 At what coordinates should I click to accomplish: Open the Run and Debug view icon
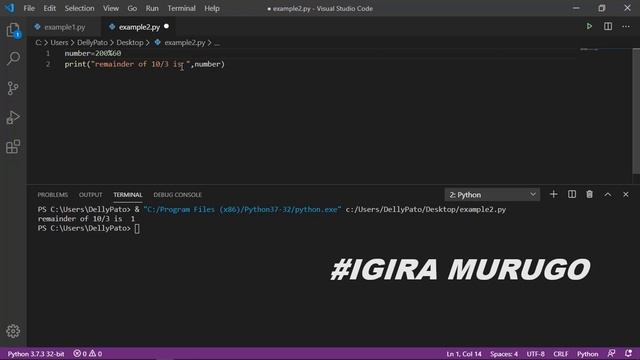pyautogui.click(x=13, y=118)
